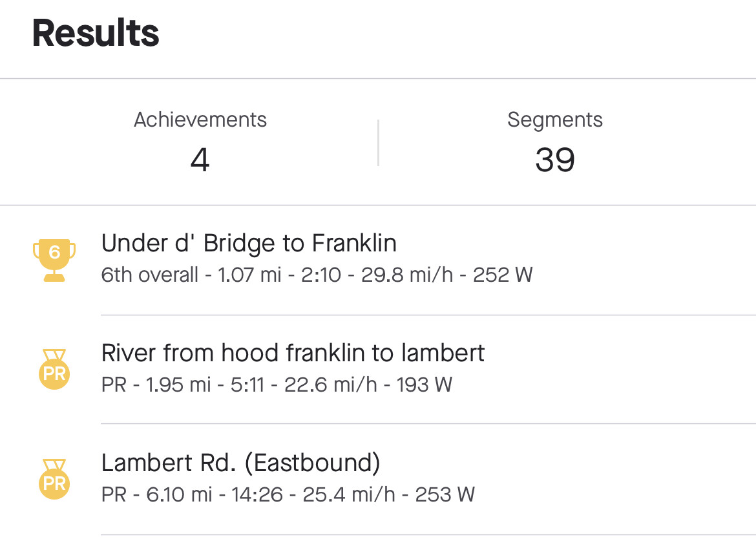
Task: Click the gold 6th place trophy icon
Action: (x=54, y=259)
